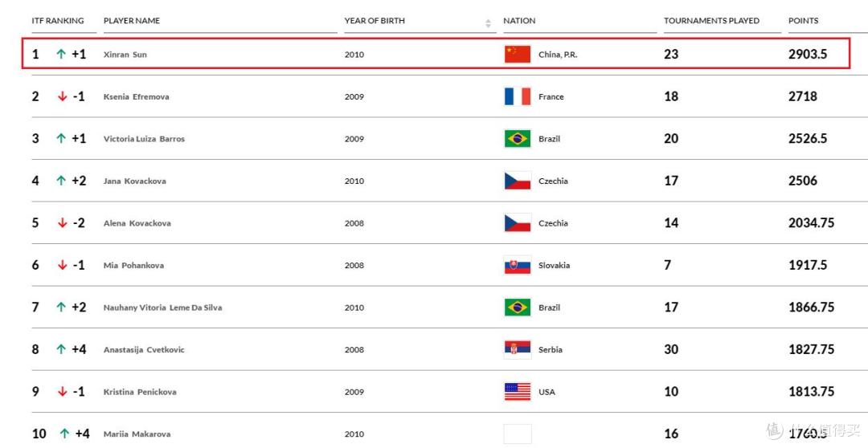Click the Player Name column header
Screen dimensions: 868x448
(x=132, y=20)
